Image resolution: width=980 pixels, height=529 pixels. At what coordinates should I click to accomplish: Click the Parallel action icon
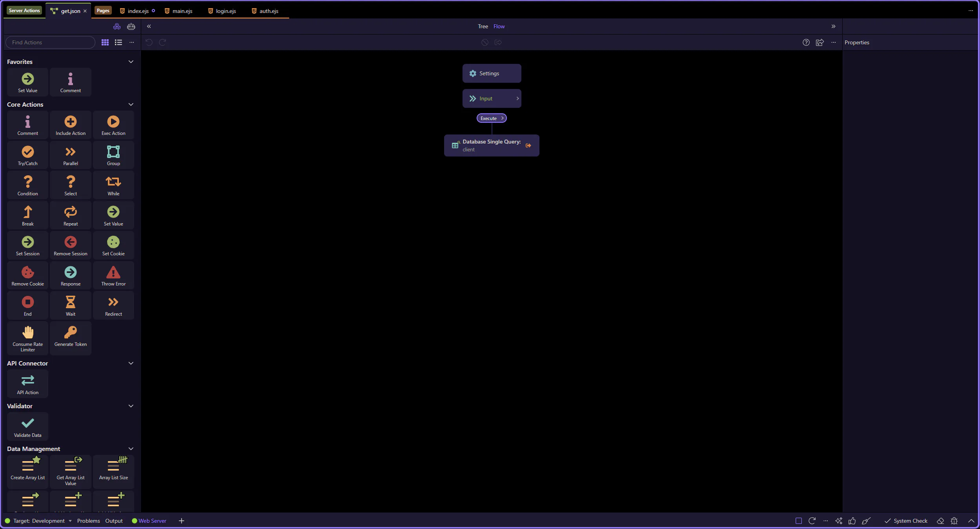[71, 152]
